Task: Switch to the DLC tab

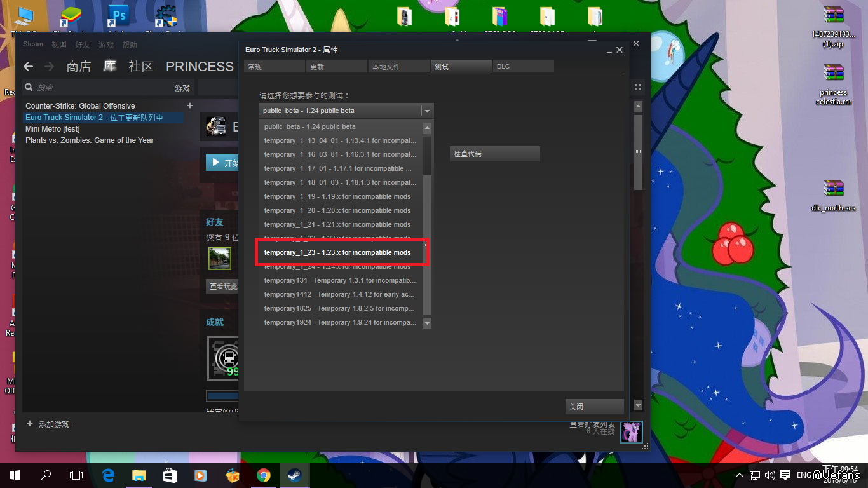Action: tap(524, 67)
